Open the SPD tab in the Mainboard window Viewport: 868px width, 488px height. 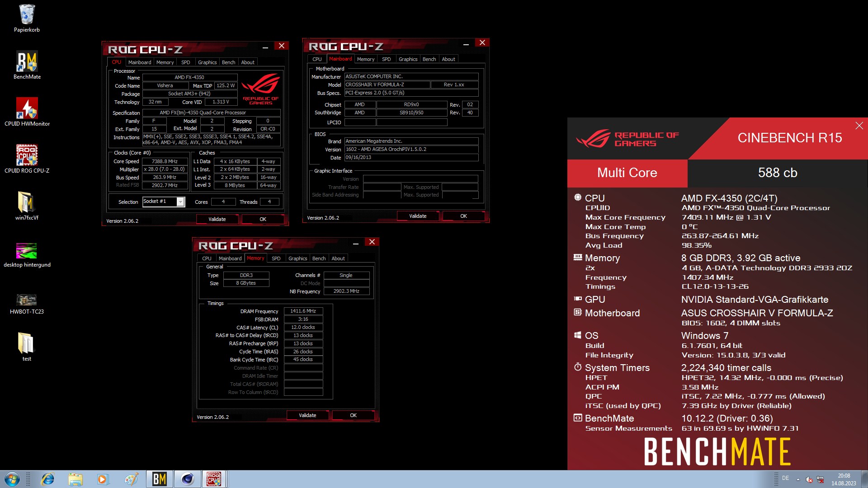(x=386, y=59)
